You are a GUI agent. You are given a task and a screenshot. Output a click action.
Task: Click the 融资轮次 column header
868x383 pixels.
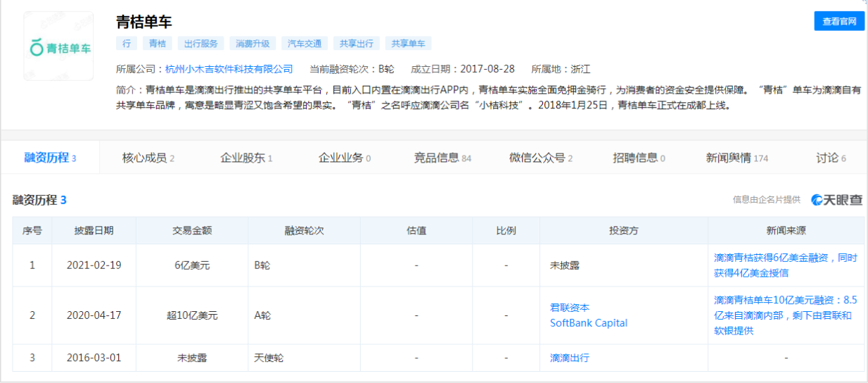(304, 231)
